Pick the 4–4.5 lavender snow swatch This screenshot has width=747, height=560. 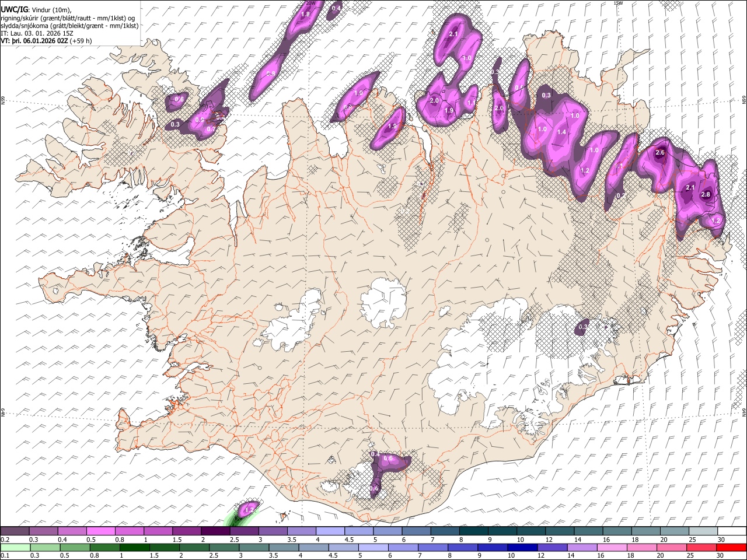pyautogui.click(x=330, y=531)
